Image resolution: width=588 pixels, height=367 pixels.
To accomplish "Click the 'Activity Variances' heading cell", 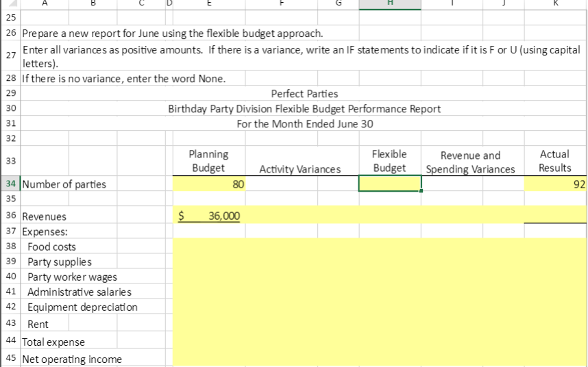I will point(300,169).
